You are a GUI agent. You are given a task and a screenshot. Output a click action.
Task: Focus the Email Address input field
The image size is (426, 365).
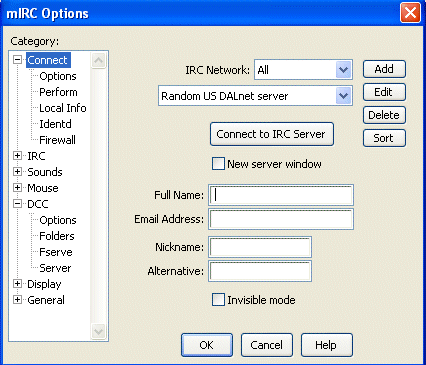tap(281, 219)
